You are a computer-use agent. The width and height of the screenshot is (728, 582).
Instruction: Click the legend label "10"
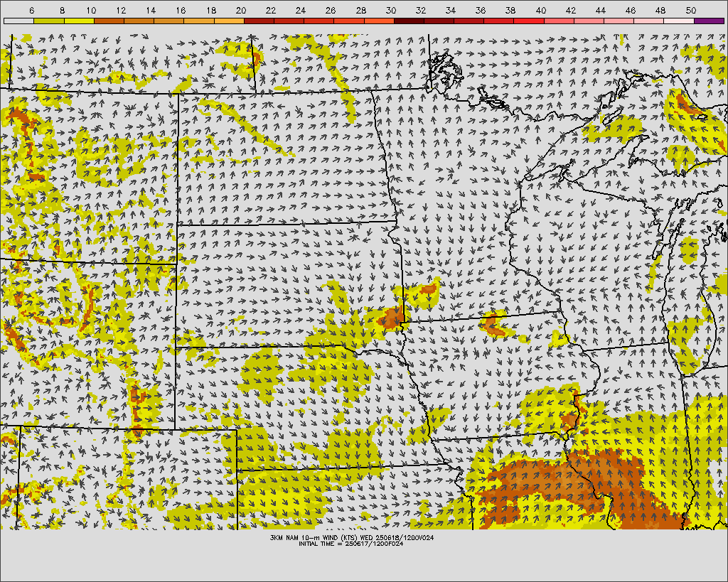tap(91, 10)
